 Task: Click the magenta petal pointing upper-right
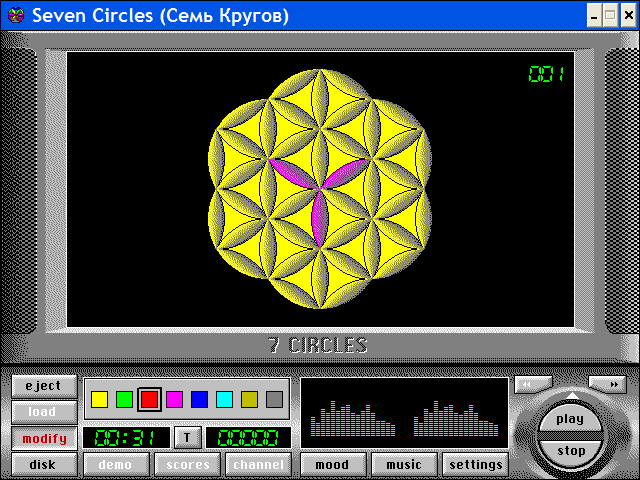coord(346,173)
